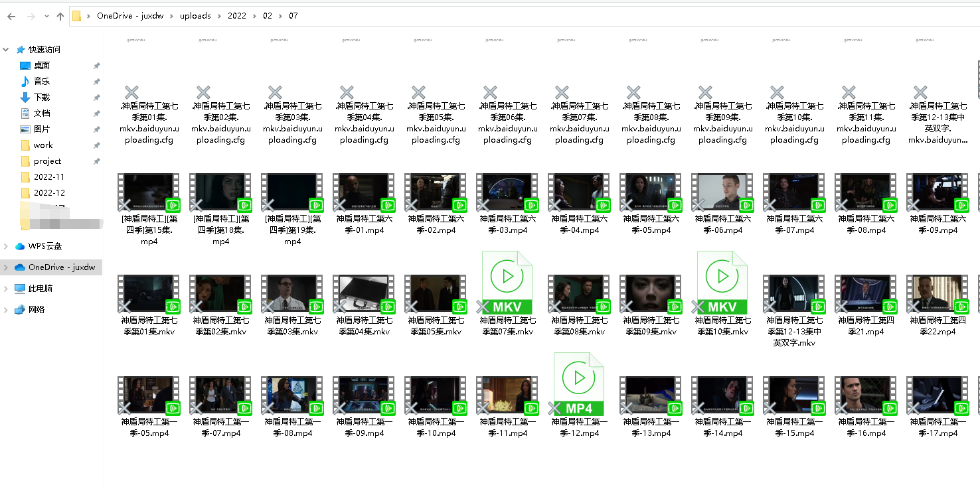980x485 pixels.
Task: Select video [神盾局特工][第四季]第18集.mp4
Action: 220,209
